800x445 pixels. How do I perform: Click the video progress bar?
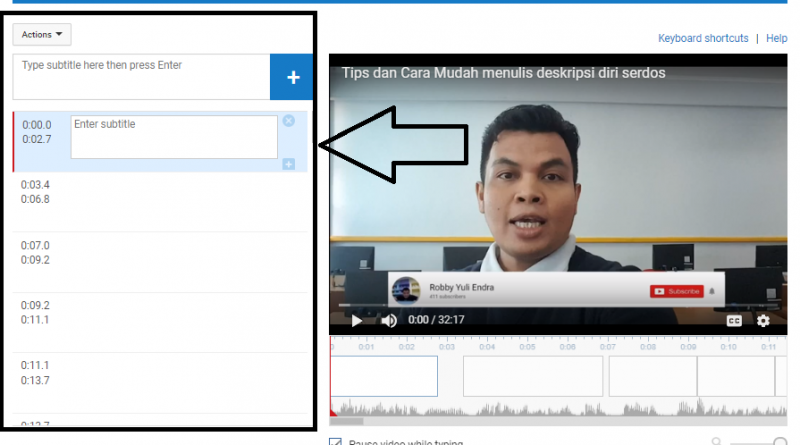pos(558,305)
